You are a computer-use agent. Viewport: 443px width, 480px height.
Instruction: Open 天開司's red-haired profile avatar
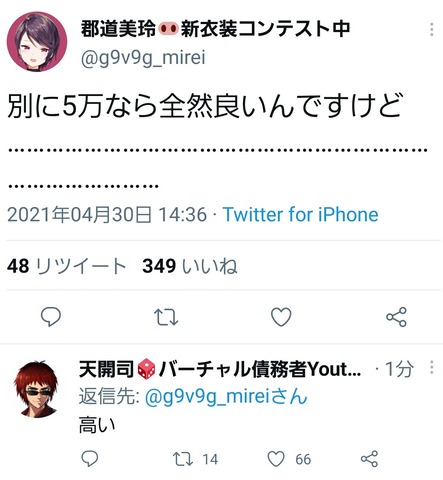pos(36,389)
